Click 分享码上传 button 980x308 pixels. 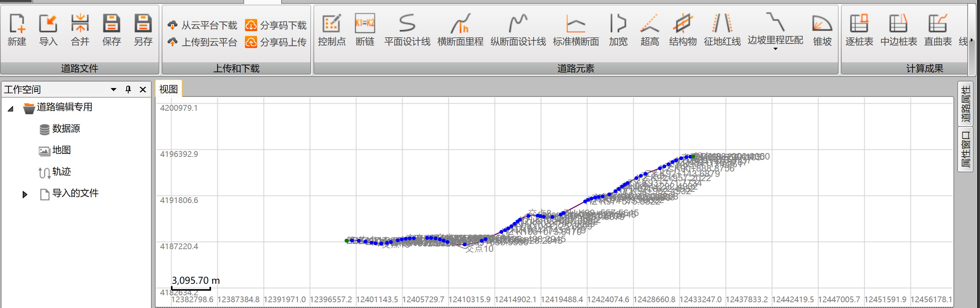(x=276, y=42)
